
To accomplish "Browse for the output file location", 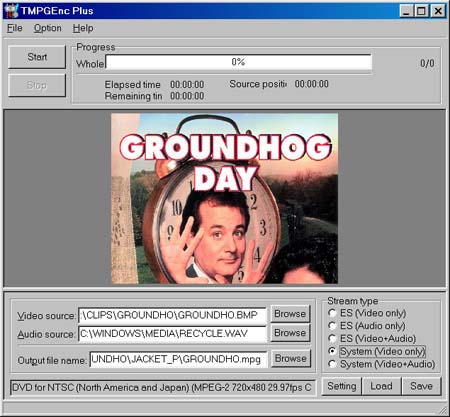I will coord(291,358).
